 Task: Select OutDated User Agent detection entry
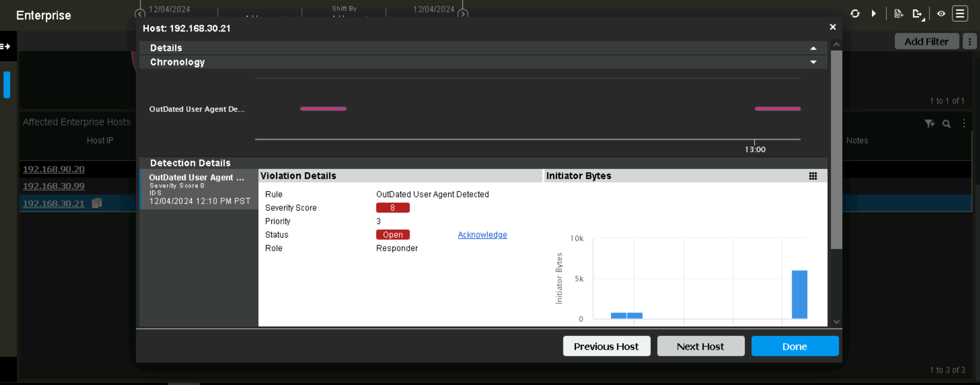click(x=199, y=189)
